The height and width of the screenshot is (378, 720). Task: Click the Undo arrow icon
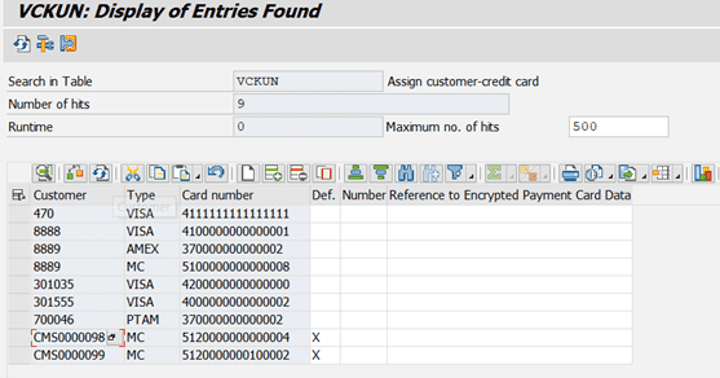216,173
